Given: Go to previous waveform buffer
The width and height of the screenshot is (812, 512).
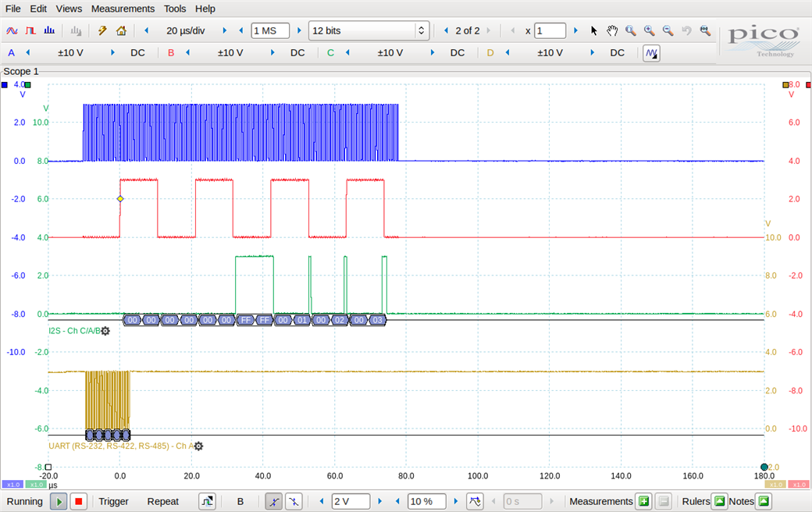Looking at the screenshot, I should [x=446, y=30].
